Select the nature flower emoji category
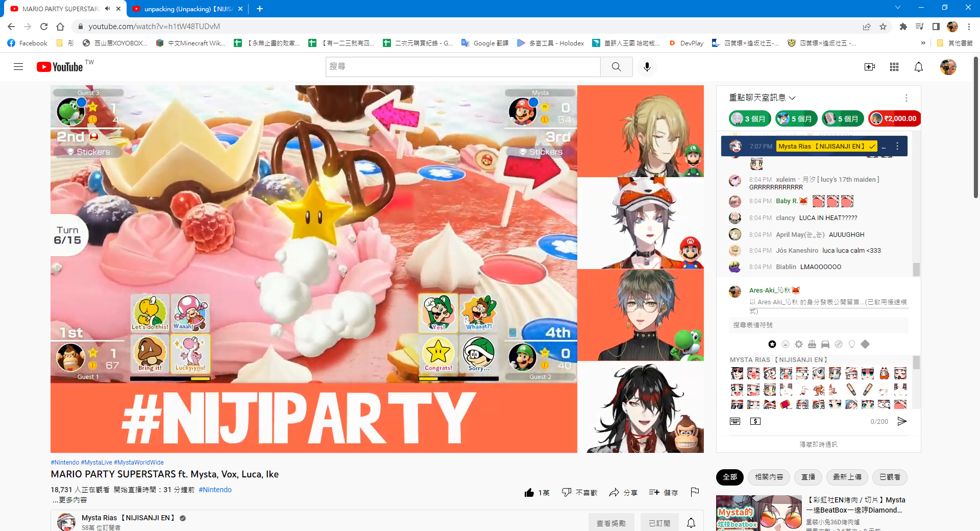 click(799, 344)
